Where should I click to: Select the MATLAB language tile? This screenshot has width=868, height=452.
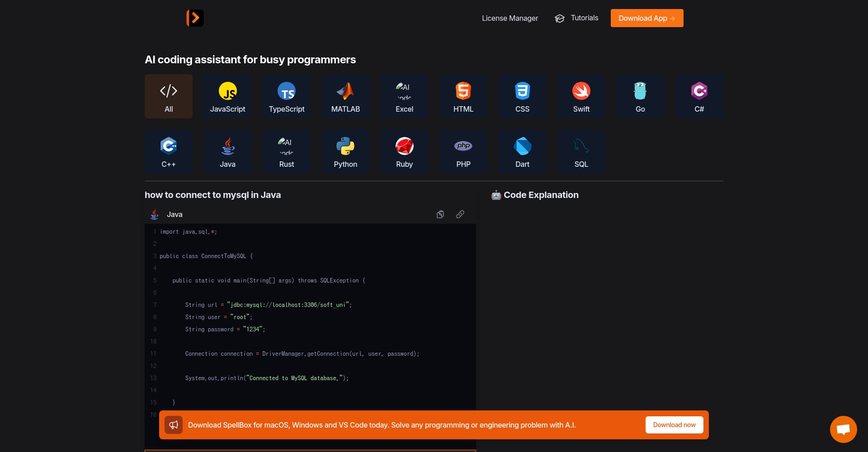345,97
